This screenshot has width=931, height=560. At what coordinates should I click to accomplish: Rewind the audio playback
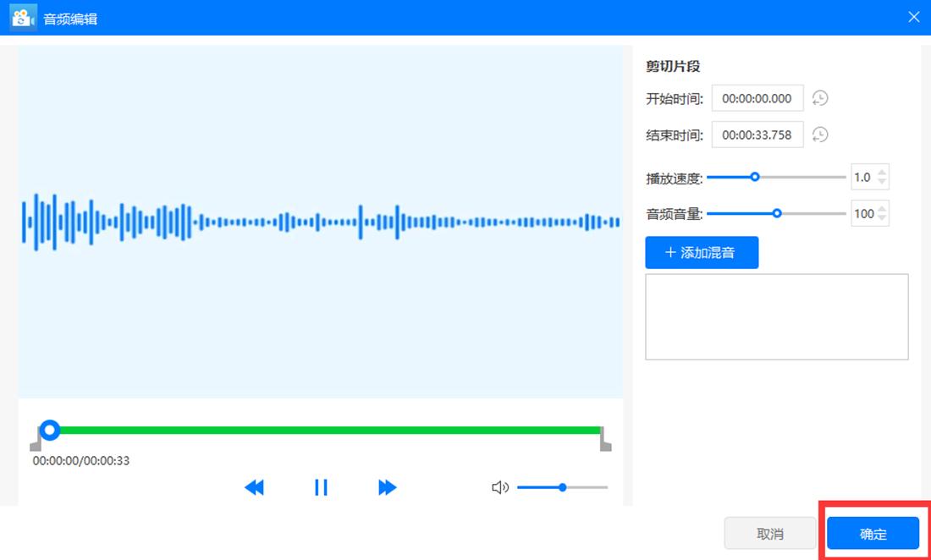point(254,487)
